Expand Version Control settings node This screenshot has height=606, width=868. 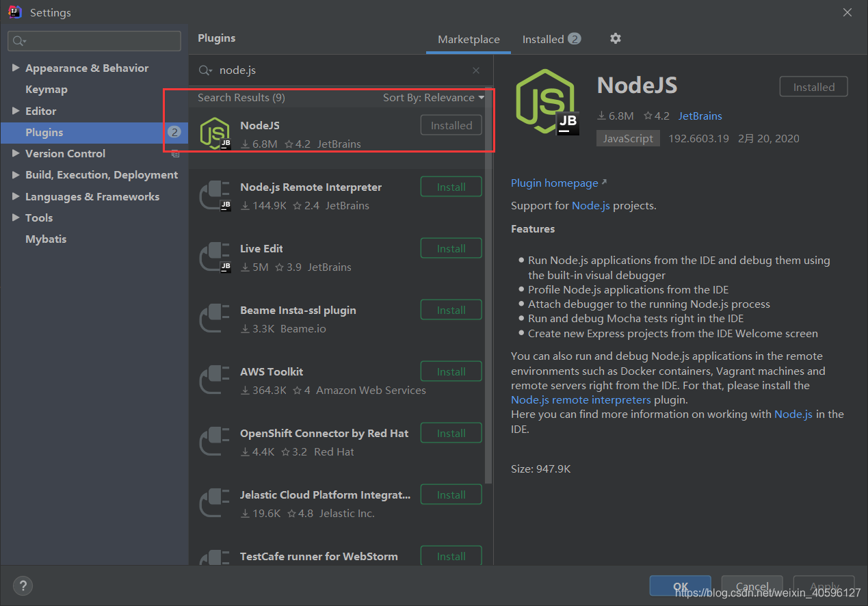click(x=16, y=154)
